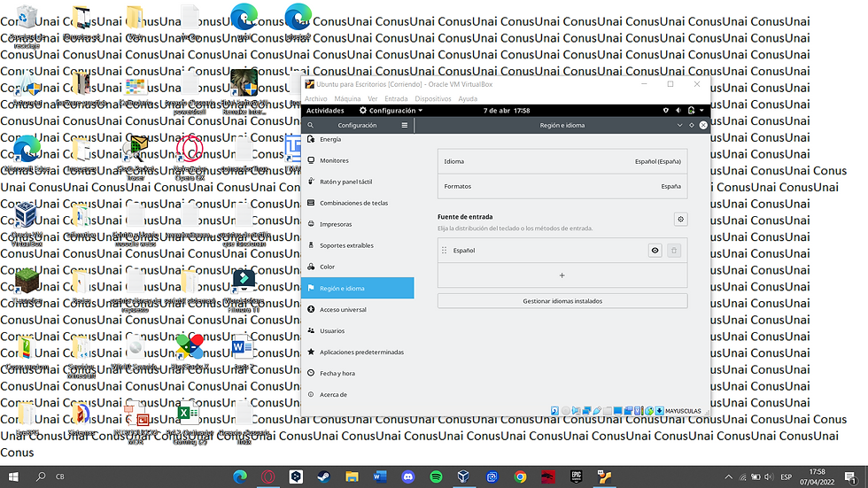Open Spotify from the taskbar

pyautogui.click(x=436, y=476)
